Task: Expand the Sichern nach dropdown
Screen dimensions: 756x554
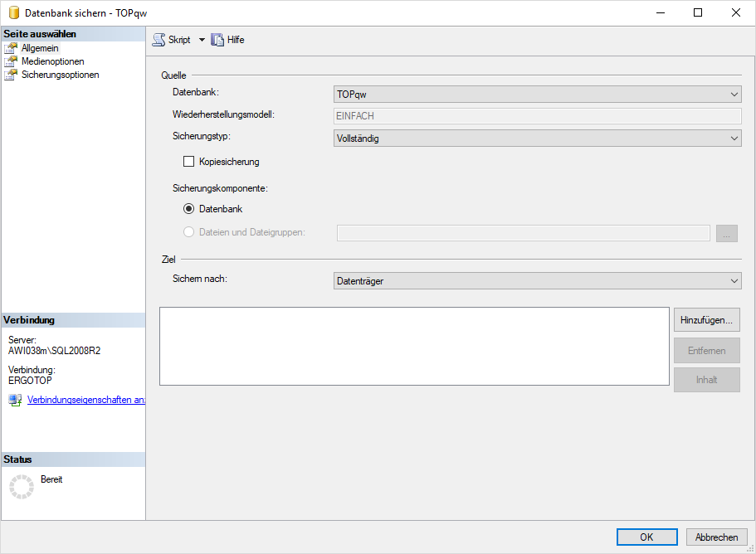Action: point(536,281)
